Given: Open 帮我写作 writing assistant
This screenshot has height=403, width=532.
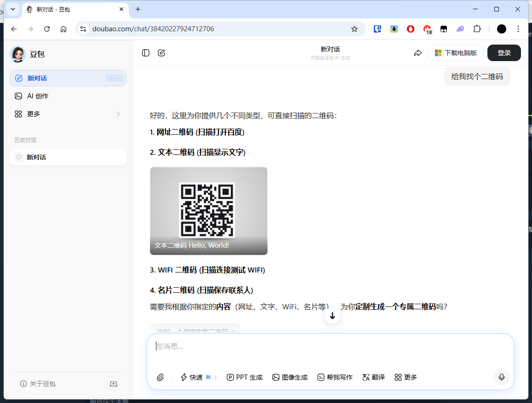Looking at the screenshot, I should [x=335, y=377].
